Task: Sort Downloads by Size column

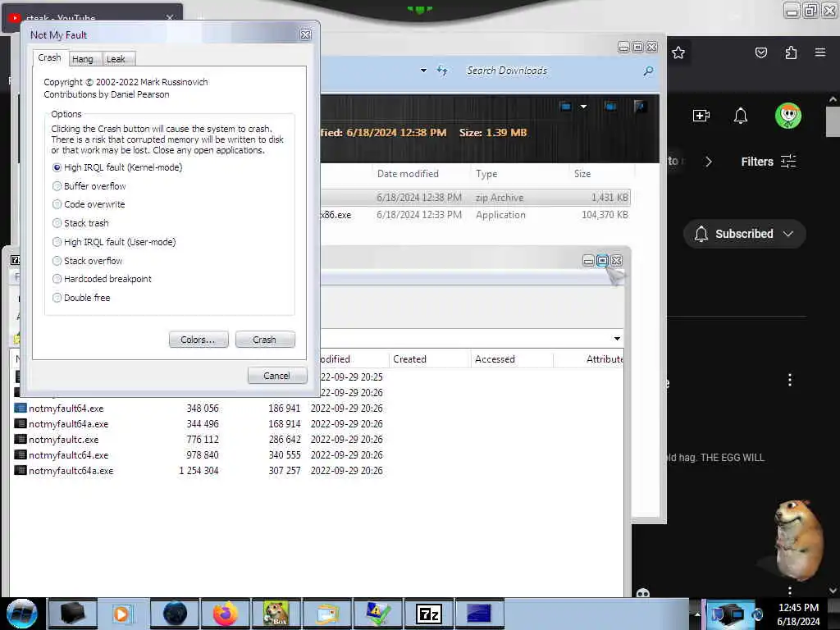Action: pyautogui.click(x=582, y=174)
